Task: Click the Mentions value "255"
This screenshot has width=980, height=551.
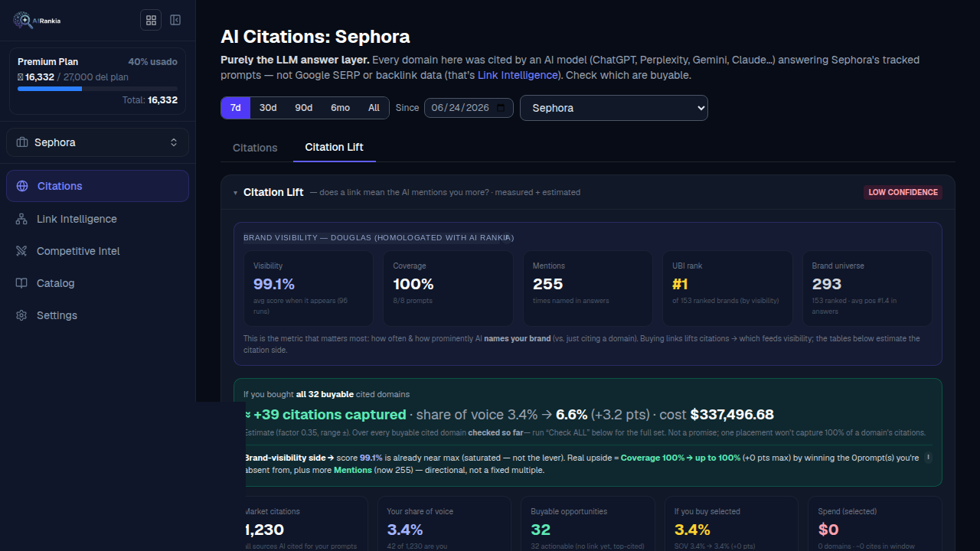Action: tap(548, 284)
